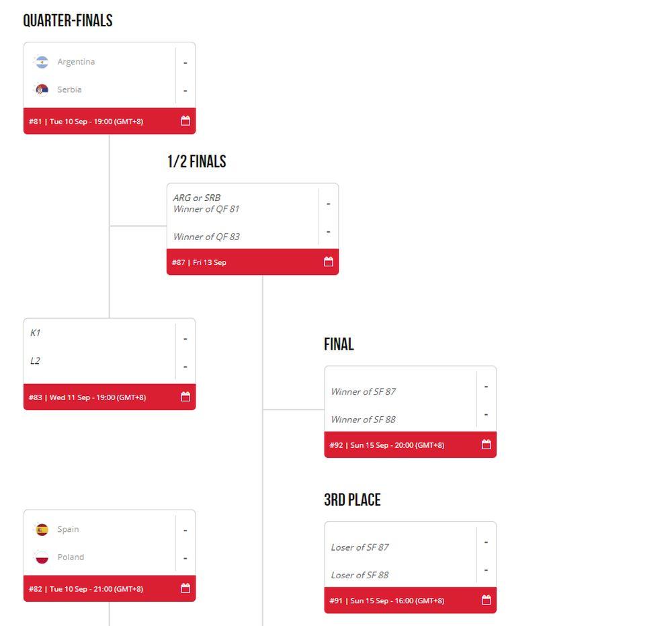Click the Serbia flag icon
Image resolution: width=672 pixels, height=626 pixels.
point(42,89)
